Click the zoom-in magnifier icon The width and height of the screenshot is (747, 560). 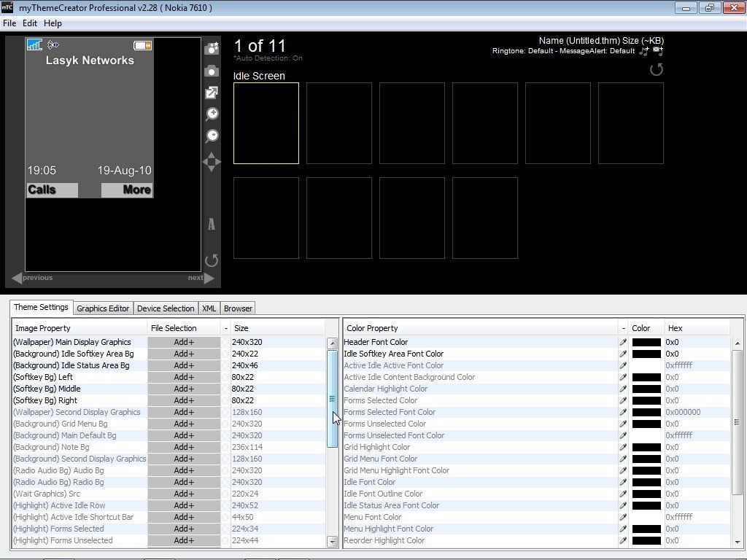[212, 114]
